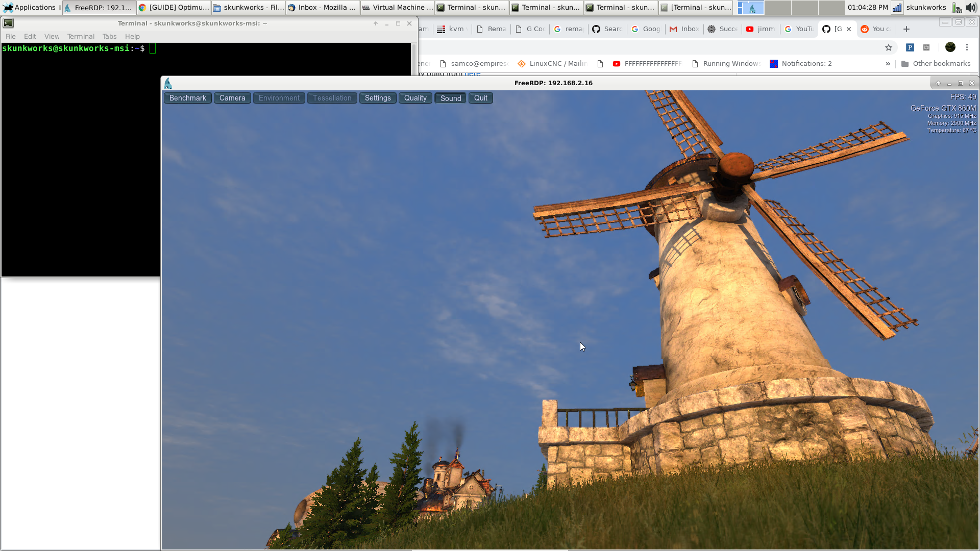The width and height of the screenshot is (980, 551).
Task: Click the volume icon in system tray
Action: click(x=971, y=7)
